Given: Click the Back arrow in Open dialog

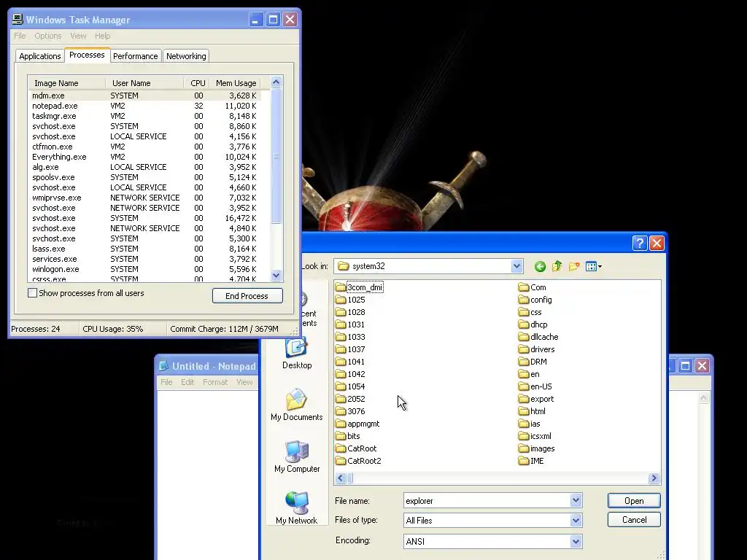Looking at the screenshot, I should pos(540,267).
